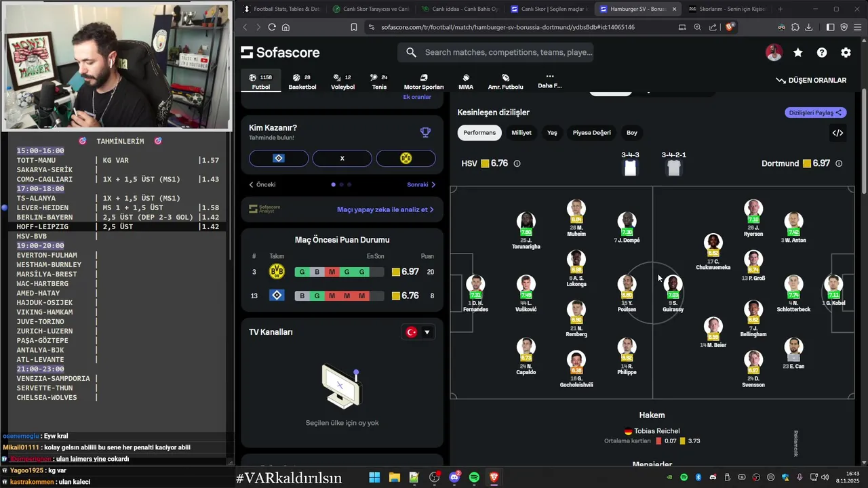Select the Yaş lineup filter

[x=552, y=133]
